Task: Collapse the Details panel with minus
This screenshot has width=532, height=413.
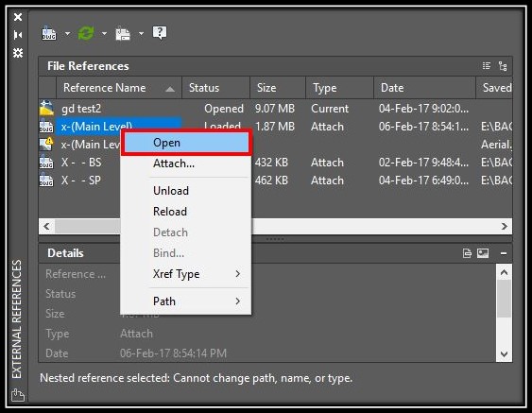Action: coord(504,253)
